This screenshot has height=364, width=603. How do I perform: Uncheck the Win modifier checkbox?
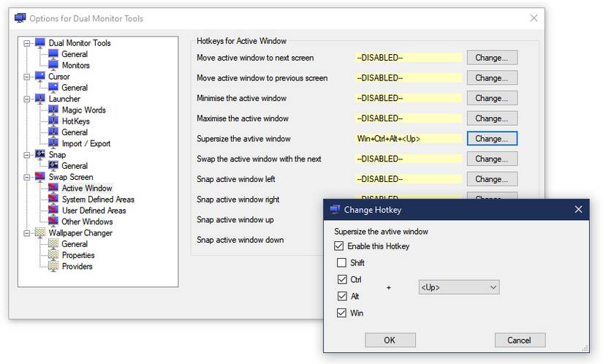(341, 313)
